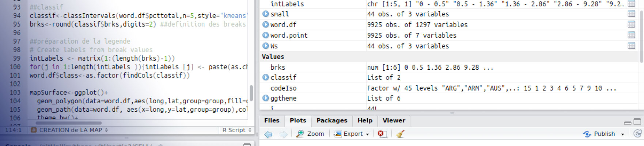The width and height of the screenshot is (644, 146).
Task: Click the previous plot back arrow
Action: [x=268, y=134]
